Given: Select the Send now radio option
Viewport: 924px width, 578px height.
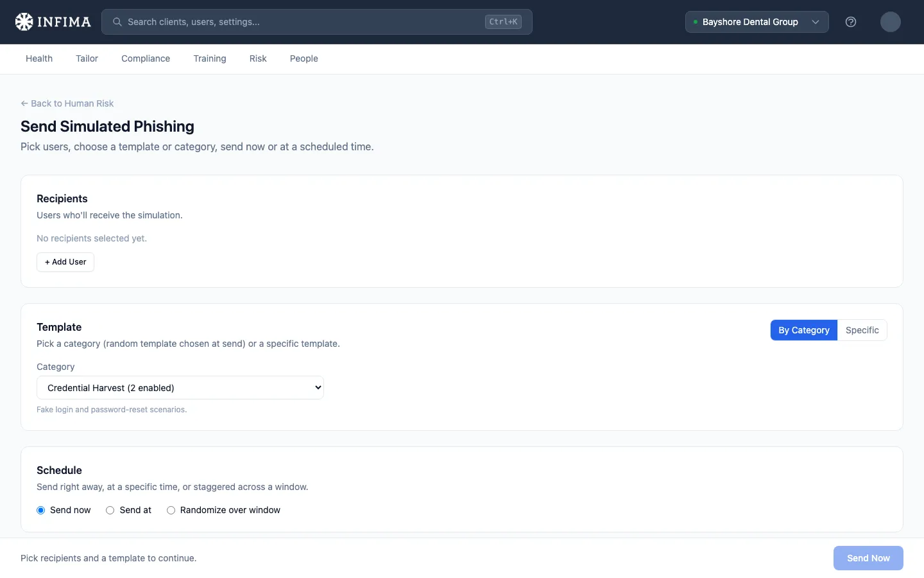Looking at the screenshot, I should coord(41,510).
